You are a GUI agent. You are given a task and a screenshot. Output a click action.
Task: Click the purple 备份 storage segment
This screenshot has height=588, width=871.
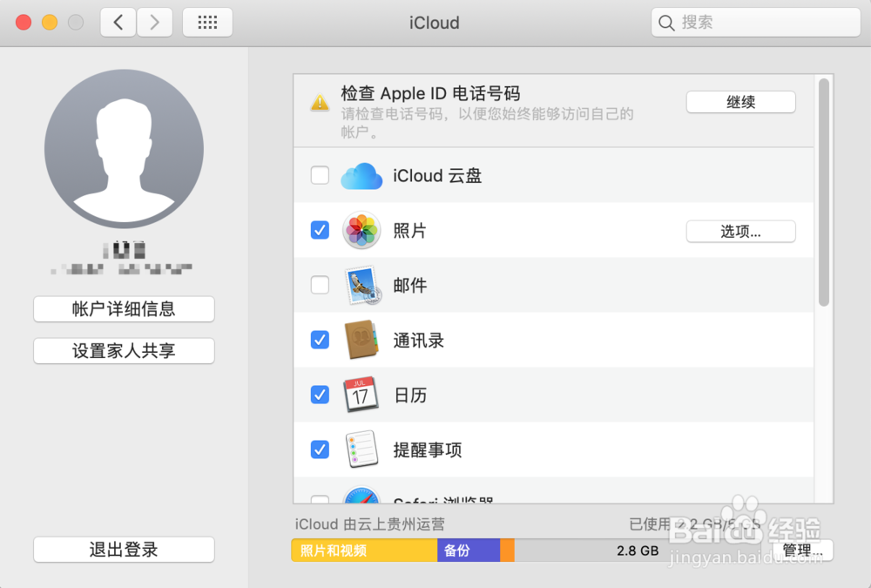(x=469, y=551)
